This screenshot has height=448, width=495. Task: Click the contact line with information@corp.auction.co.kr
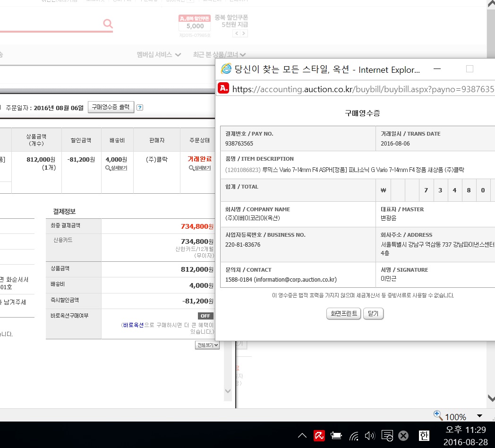[281, 280]
